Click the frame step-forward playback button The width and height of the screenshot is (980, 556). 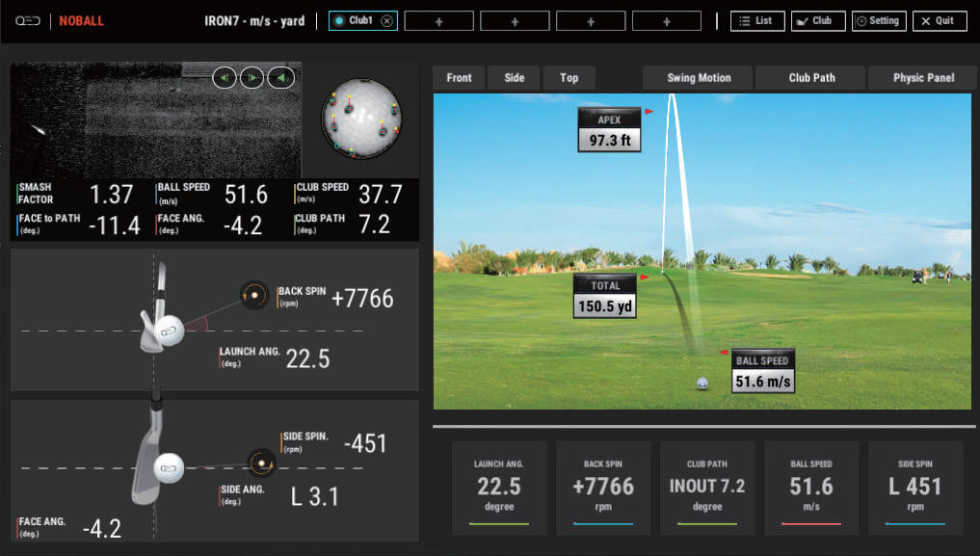pos(252,78)
